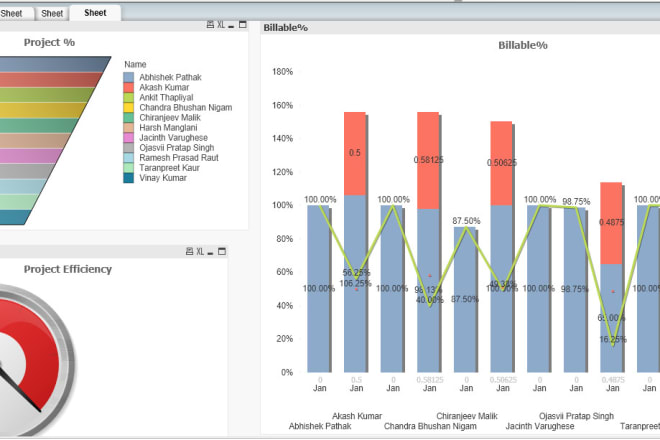
Task: Select Ojasvii Pratap Singh in the legend
Action: (177, 148)
